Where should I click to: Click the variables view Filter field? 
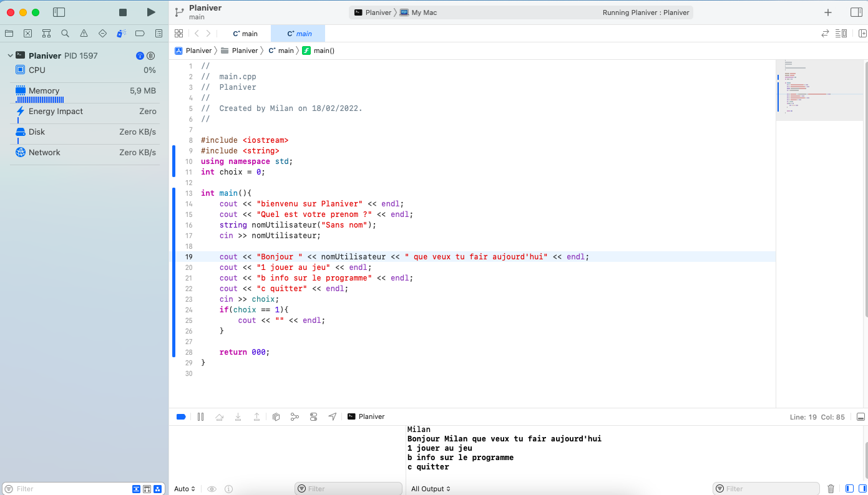tap(348, 489)
